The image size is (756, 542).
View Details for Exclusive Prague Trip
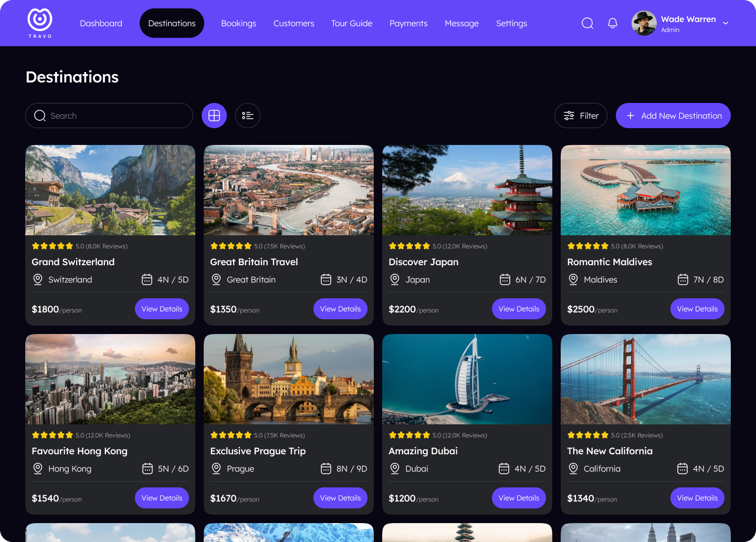pos(340,498)
